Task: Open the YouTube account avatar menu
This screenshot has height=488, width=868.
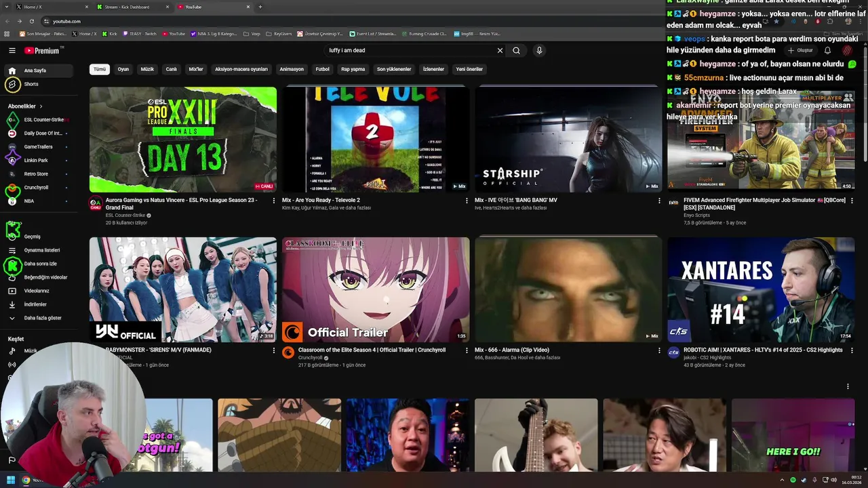Action: (848, 50)
